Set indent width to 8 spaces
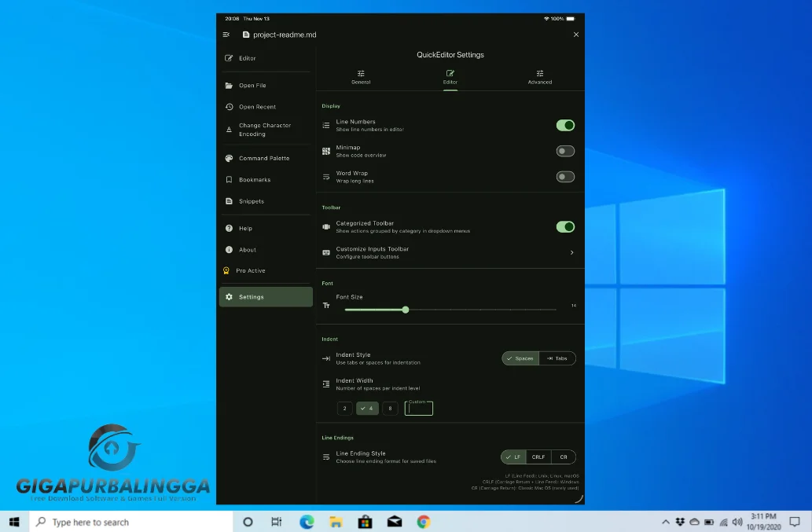 [x=389, y=408]
